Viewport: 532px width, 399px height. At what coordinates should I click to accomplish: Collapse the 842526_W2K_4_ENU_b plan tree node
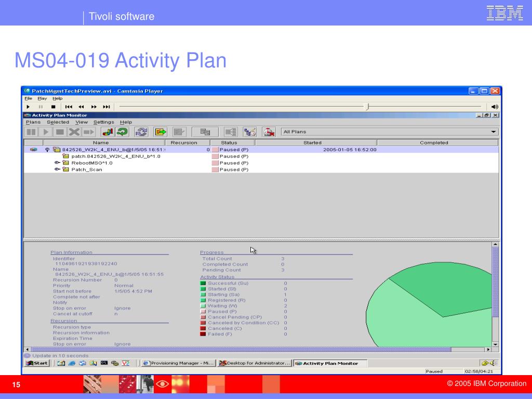point(47,150)
